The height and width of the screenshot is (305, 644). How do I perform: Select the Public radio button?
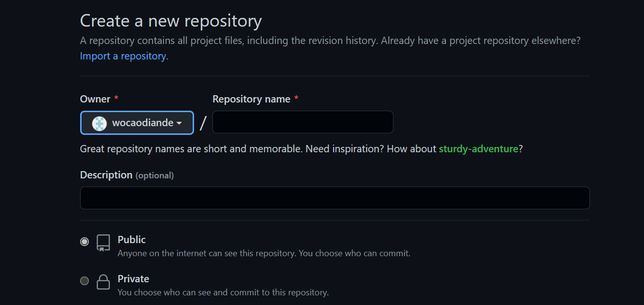(x=84, y=242)
